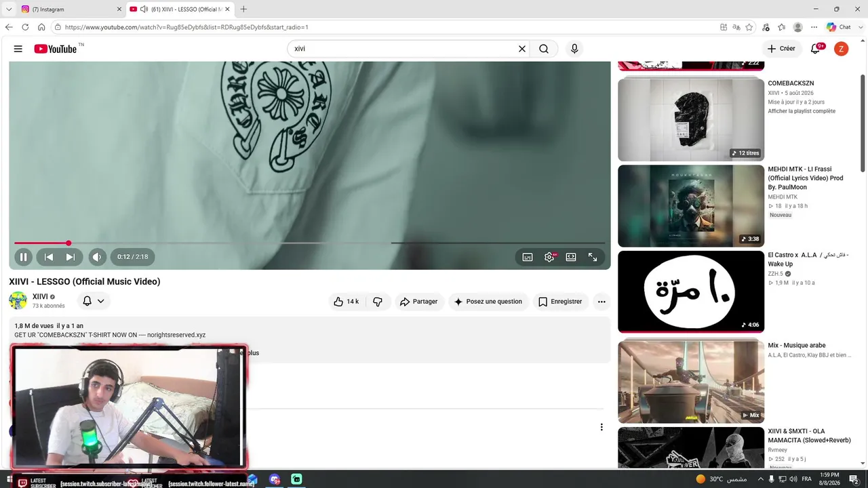Mute the video player volume
This screenshot has height=488, width=868.
[97, 257]
